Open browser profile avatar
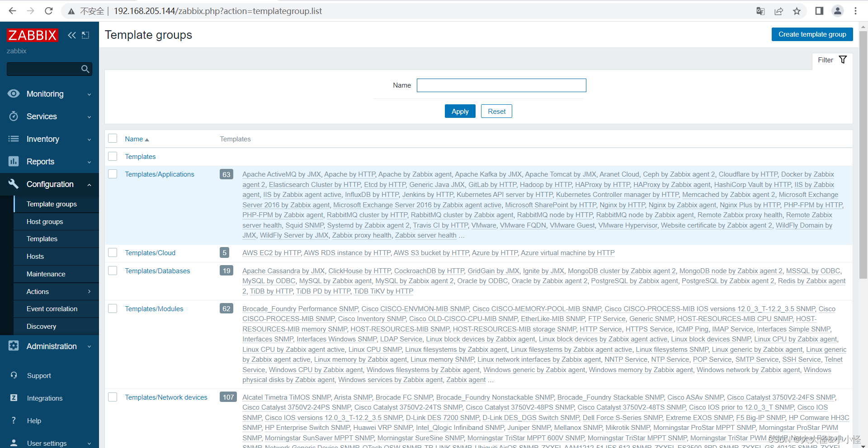This screenshot has height=448, width=868. click(x=838, y=11)
